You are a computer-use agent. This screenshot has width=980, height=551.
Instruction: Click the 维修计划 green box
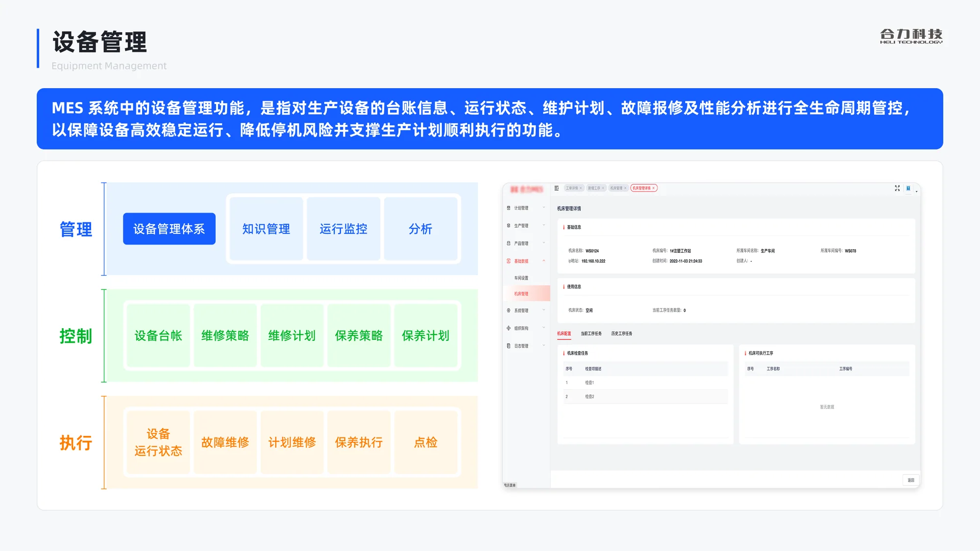[292, 335]
